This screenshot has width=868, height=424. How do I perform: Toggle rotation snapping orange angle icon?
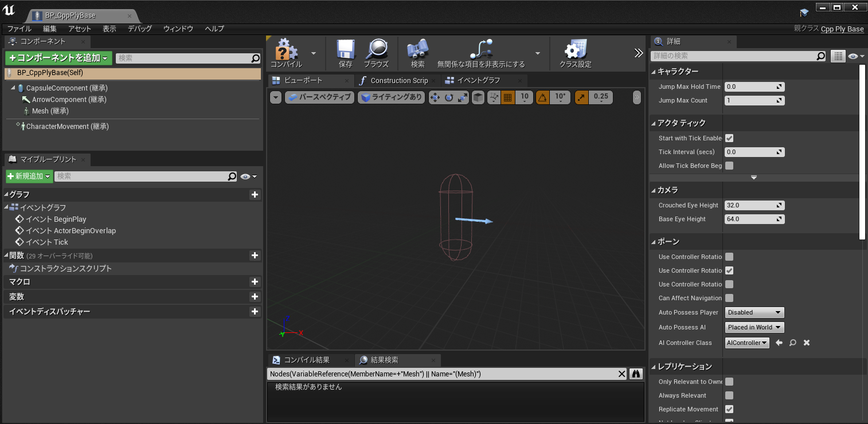pyautogui.click(x=542, y=97)
